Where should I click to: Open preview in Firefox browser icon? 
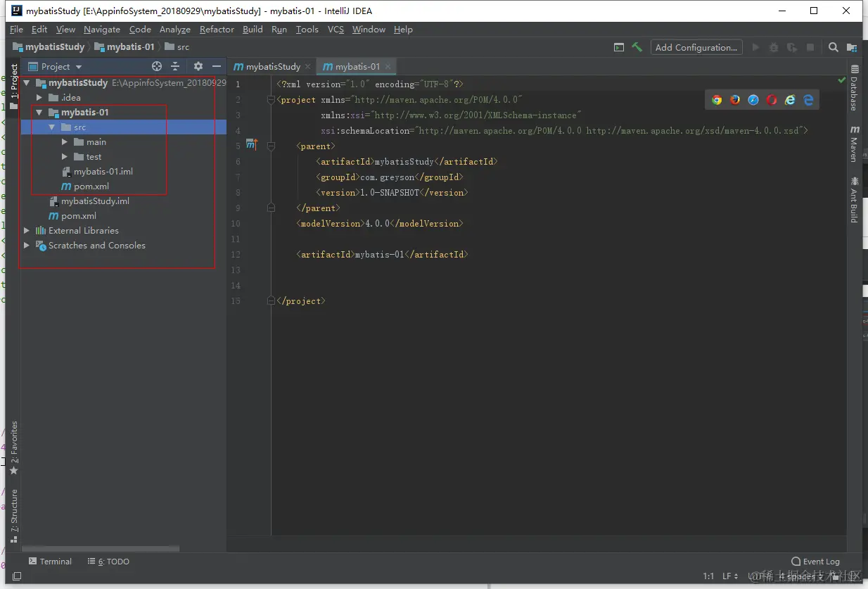point(735,100)
